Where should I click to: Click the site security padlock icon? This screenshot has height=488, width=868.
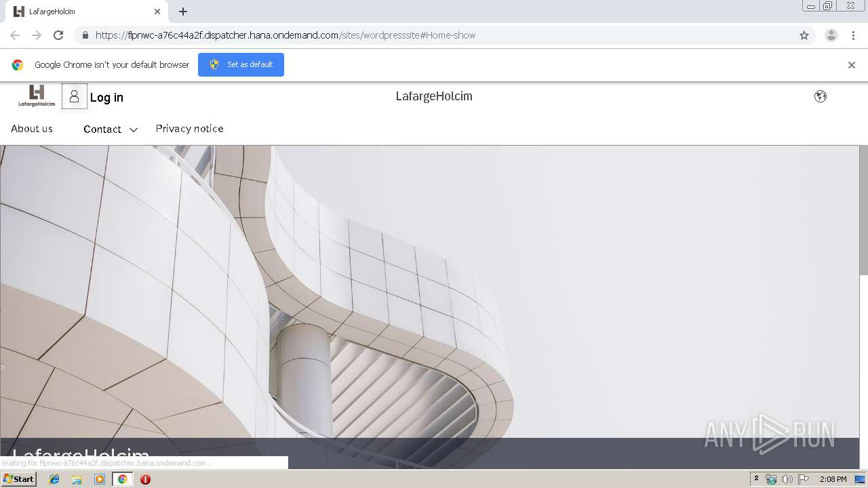point(85,35)
